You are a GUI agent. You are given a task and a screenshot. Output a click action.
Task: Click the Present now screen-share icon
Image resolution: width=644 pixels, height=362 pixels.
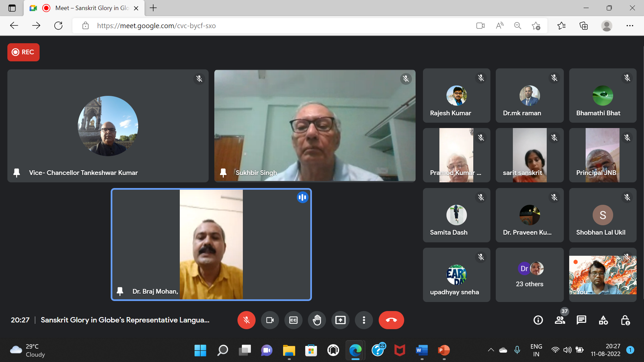340,320
